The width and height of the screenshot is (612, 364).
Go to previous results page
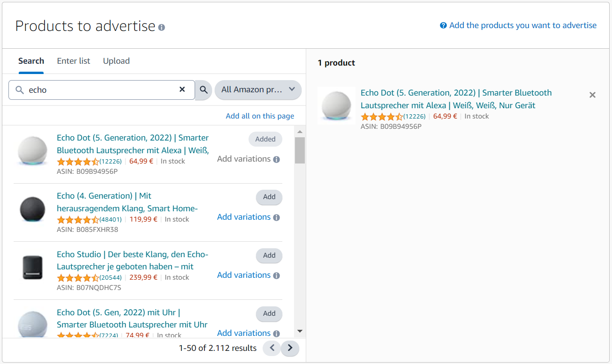click(272, 348)
